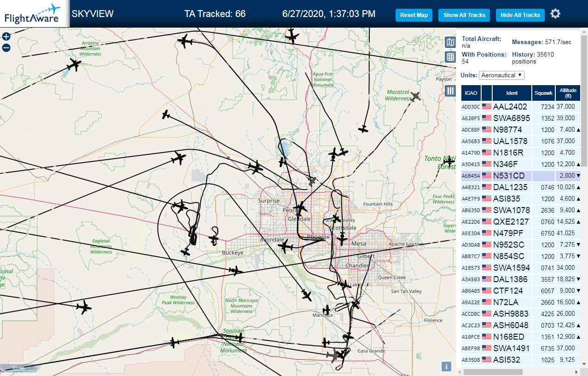This screenshot has width=588, height=376.
Task: Select the N168ED aircraft row
Action: pos(521,337)
